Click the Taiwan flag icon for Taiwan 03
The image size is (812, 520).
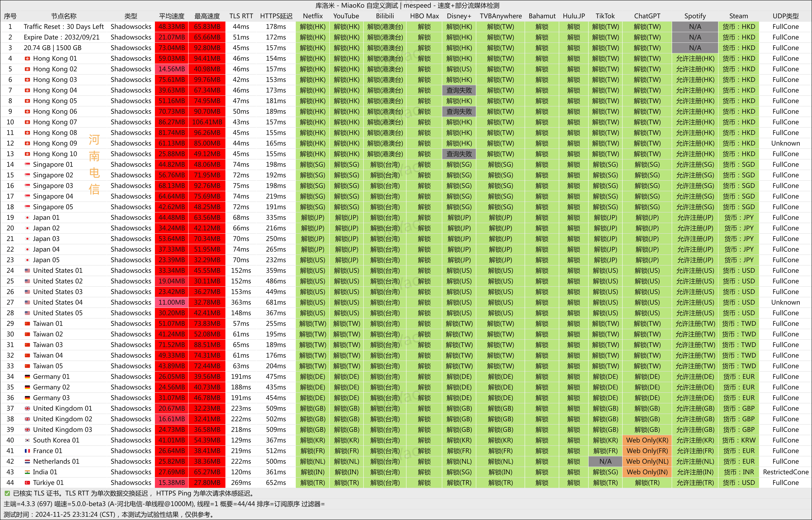coord(27,345)
